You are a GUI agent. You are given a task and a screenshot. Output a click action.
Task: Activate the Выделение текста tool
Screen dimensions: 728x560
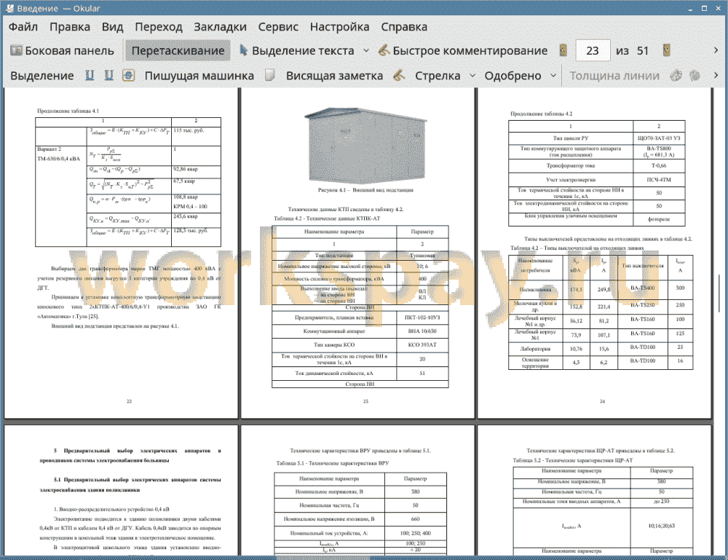(296, 51)
